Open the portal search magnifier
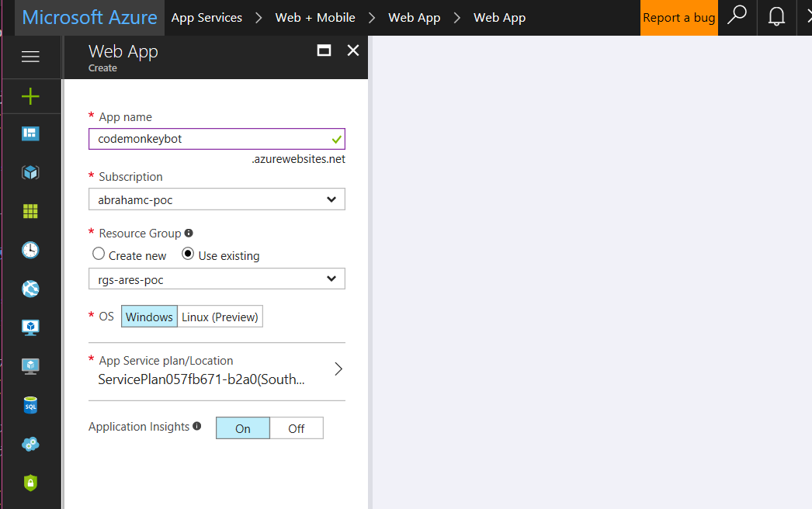Screen dimensions: 812x509 click(x=736, y=17)
